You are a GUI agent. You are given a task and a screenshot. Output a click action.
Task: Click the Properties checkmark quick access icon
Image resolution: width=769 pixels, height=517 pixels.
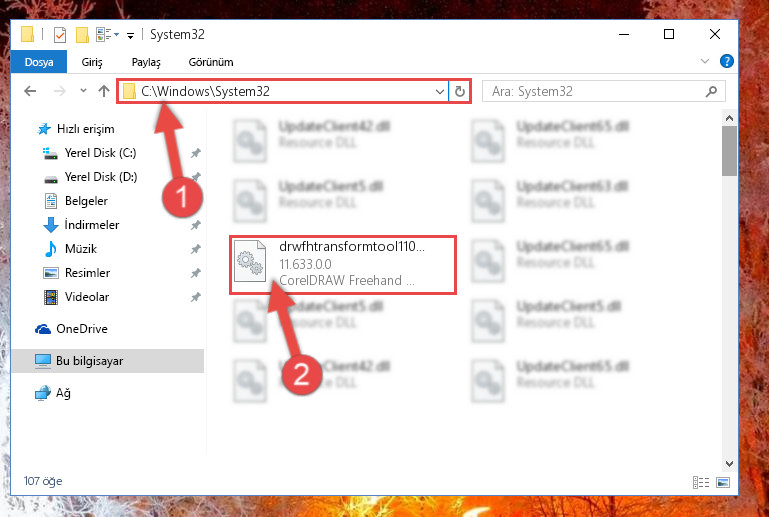60,35
